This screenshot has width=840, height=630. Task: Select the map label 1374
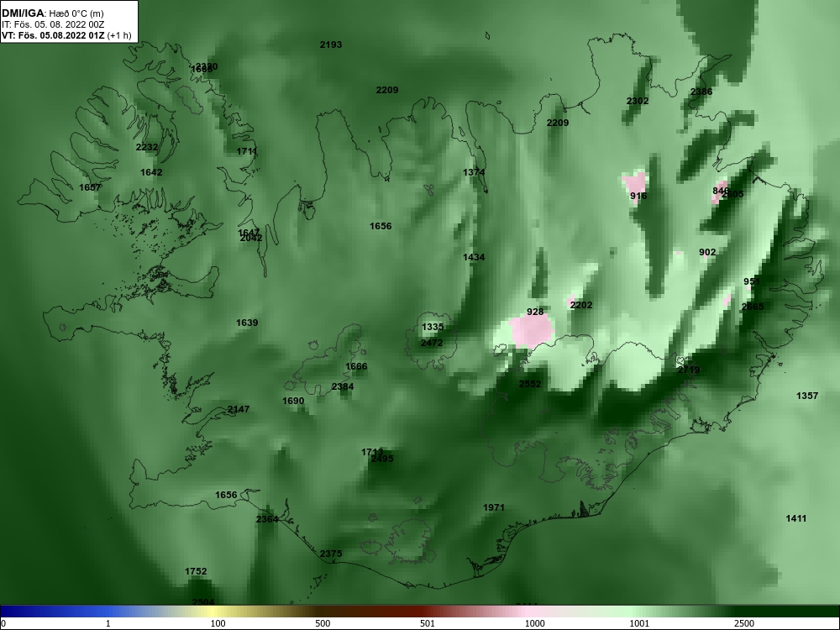coord(474,172)
